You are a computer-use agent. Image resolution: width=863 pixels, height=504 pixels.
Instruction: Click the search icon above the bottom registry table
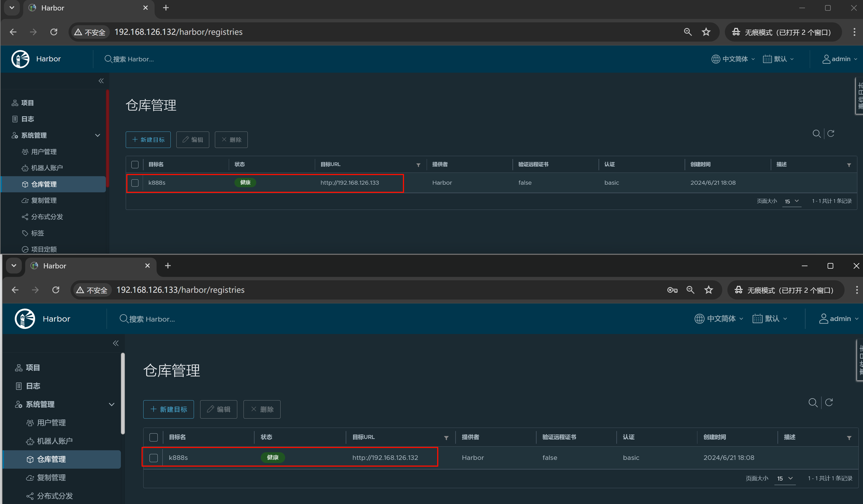(x=813, y=402)
